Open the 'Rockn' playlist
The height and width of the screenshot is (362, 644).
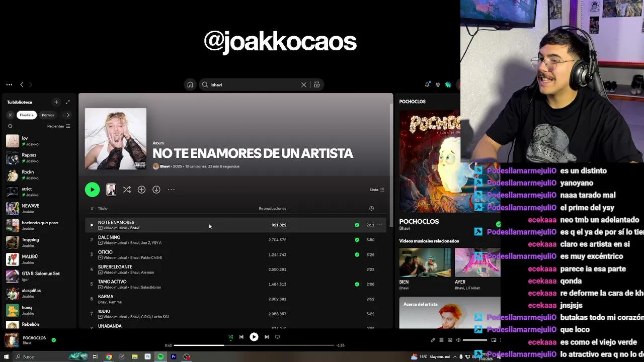(x=39, y=175)
